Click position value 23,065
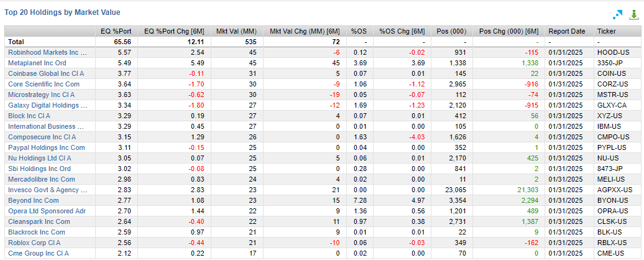This screenshot has height=260, width=644. click(x=456, y=190)
